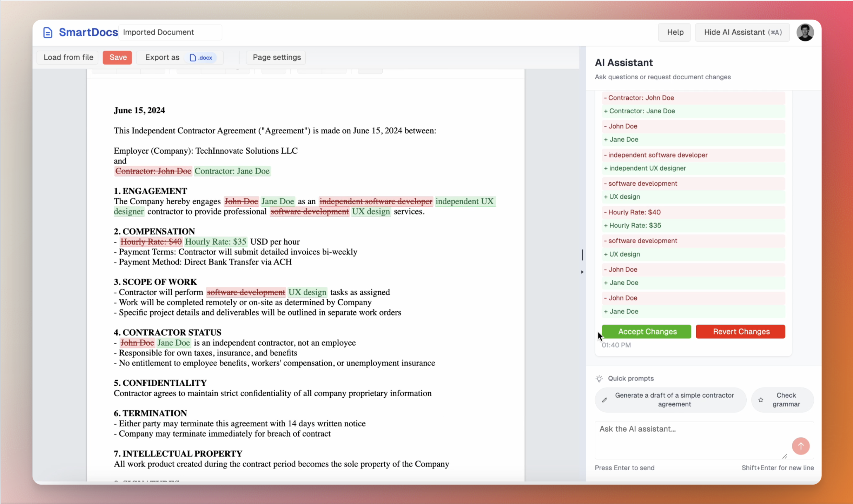This screenshot has height=504, width=853.
Task: Click the 'Press Enter to send' hint
Action: (x=624, y=468)
